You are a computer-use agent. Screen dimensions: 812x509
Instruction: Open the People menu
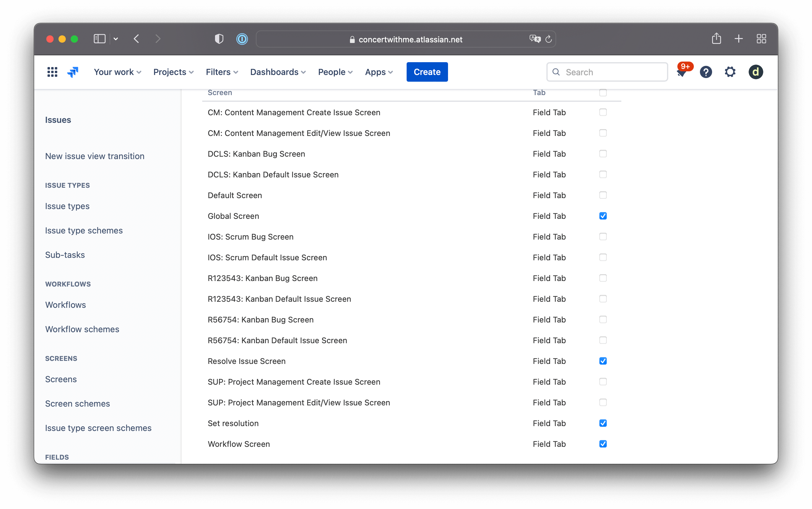335,72
